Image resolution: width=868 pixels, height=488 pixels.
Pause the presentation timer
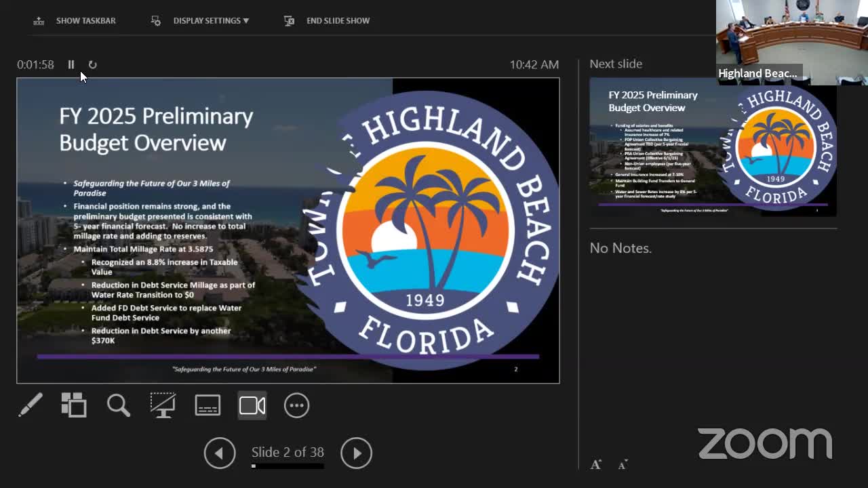[71, 64]
